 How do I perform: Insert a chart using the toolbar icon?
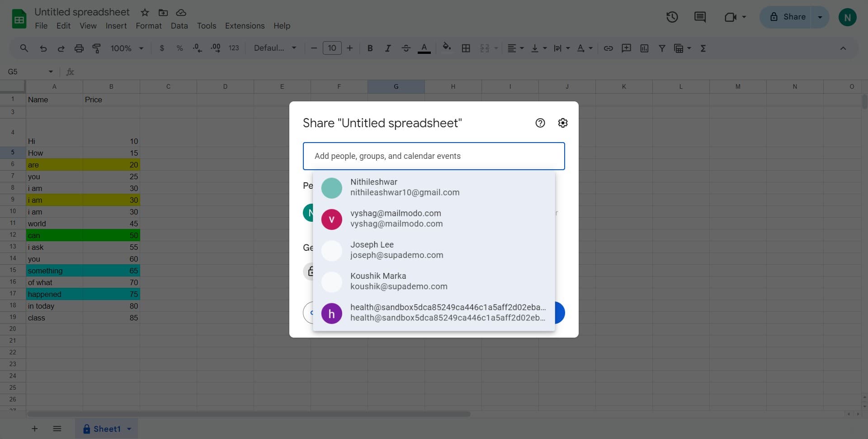pyautogui.click(x=644, y=48)
